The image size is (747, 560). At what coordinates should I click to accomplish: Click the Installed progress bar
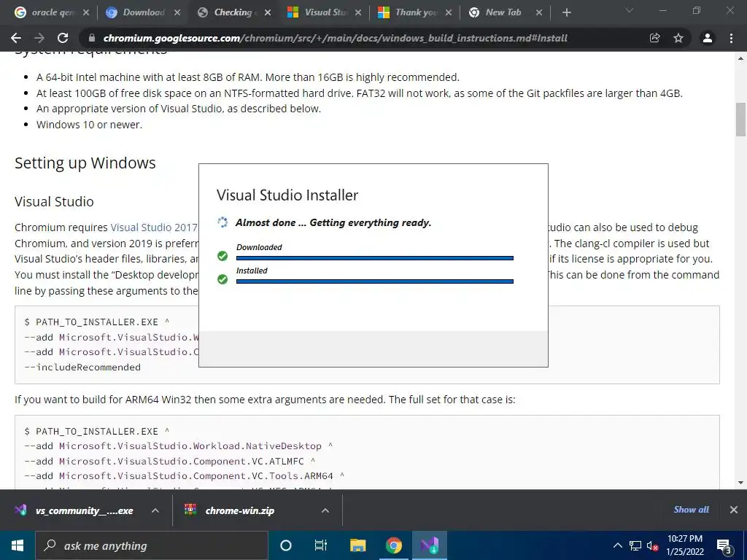pos(375,281)
